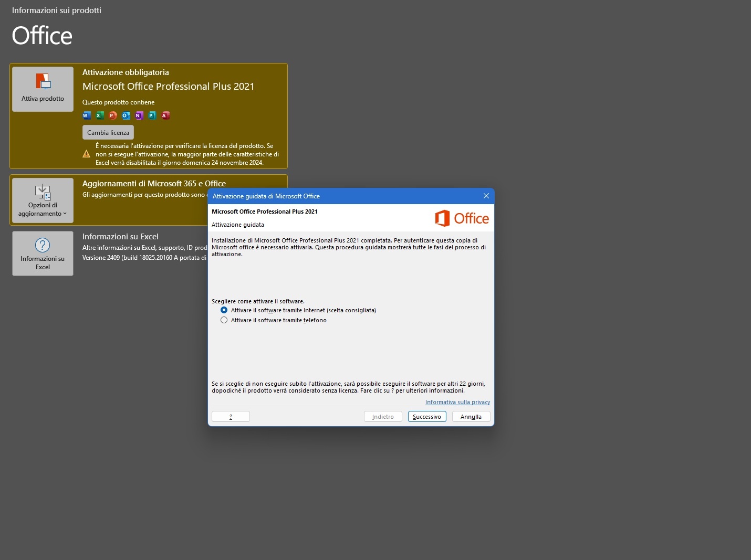Click the activation warning triangle icon

[87, 154]
